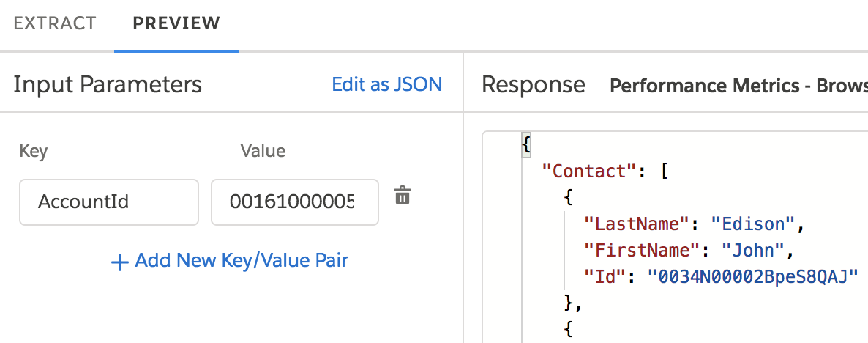868x343 pixels.
Task: Place cursor at the opening JSON brace
Action: coord(526,145)
